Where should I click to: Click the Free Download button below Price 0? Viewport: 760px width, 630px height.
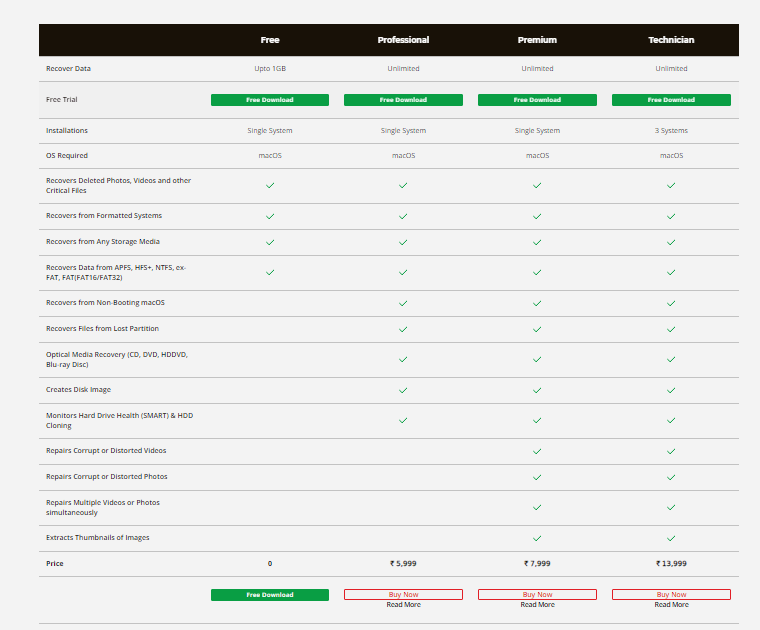[x=269, y=595]
